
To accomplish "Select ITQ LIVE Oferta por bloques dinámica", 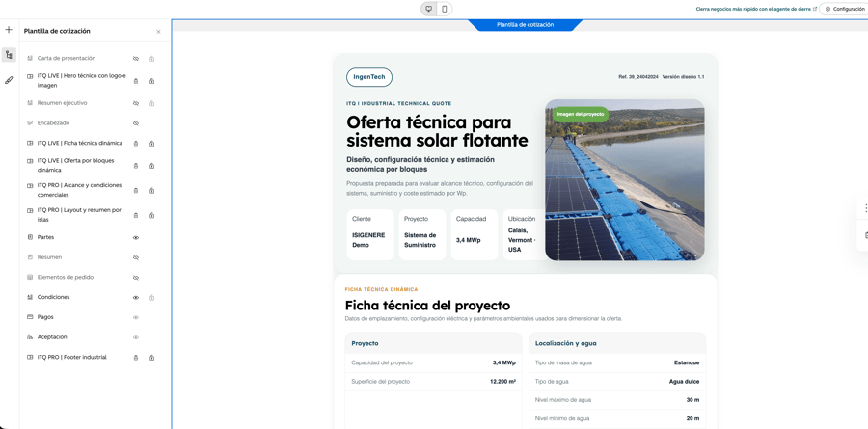I will point(76,165).
